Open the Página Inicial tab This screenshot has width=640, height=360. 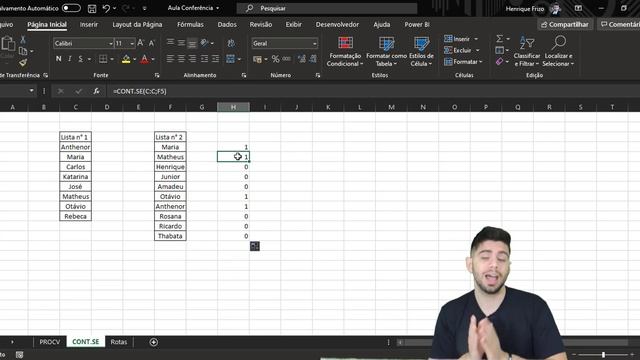point(47,24)
